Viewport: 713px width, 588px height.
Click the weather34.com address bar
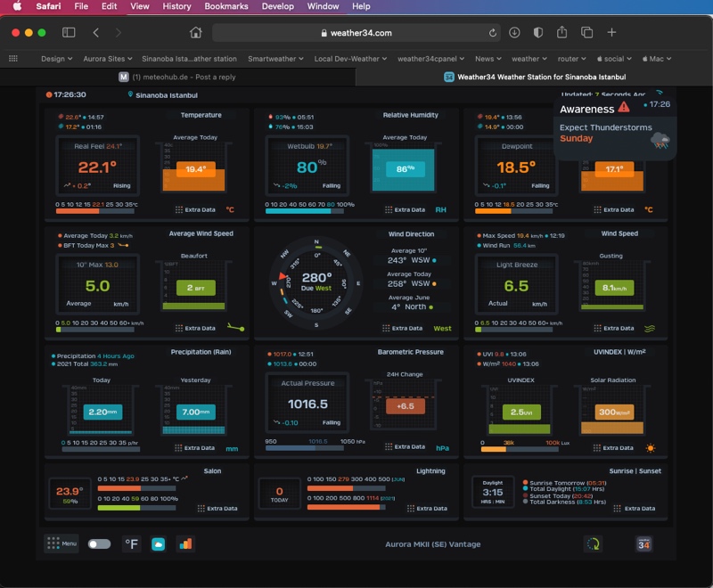(356, 33)
